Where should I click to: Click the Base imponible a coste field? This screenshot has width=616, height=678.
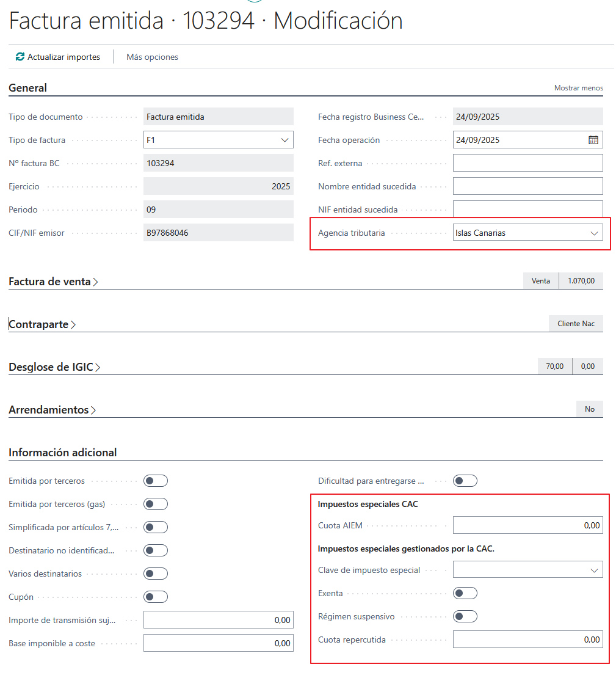[218, 643]
